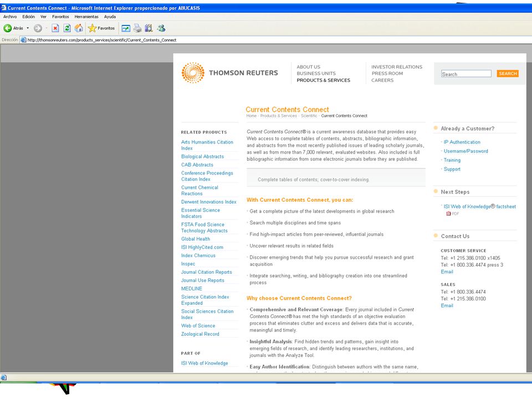Screen dimensions: 532x399
Task: Open Zoological Record link
Action: coord(200,334)
